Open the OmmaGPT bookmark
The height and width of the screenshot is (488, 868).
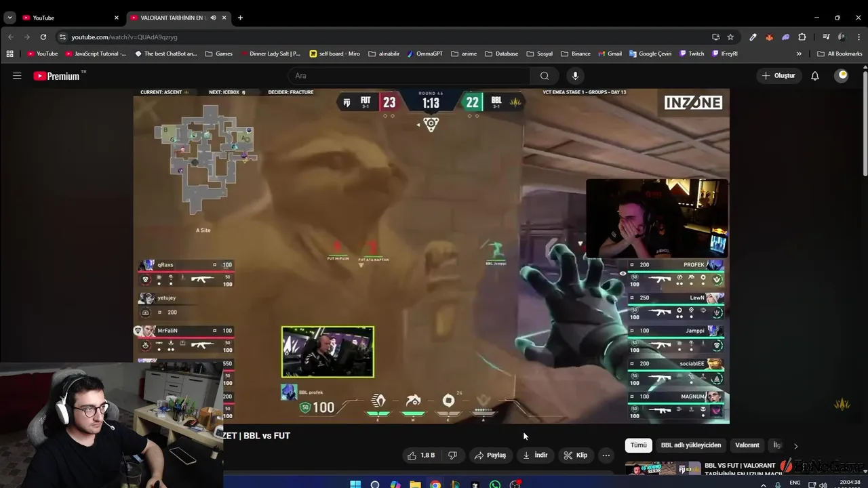424,54
